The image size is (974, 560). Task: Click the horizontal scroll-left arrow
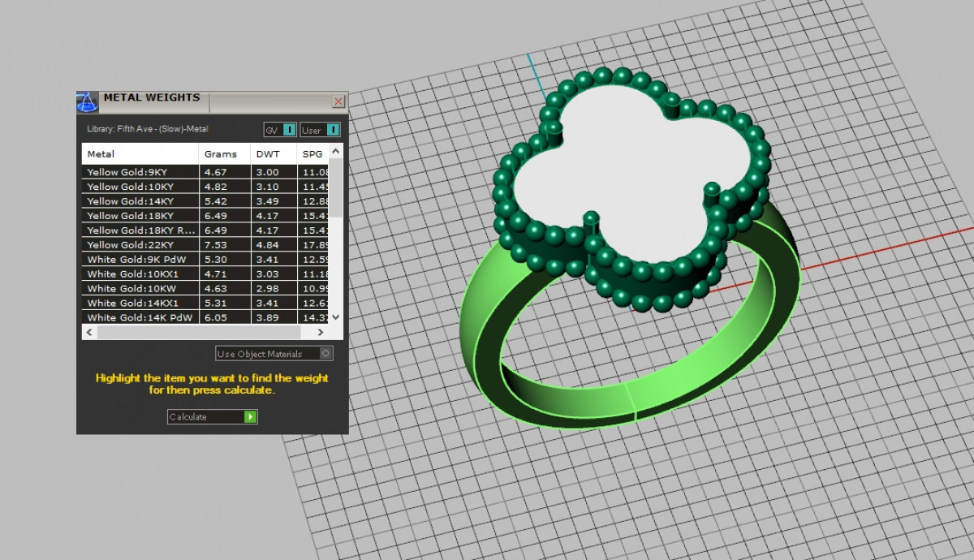pos(89,332)
